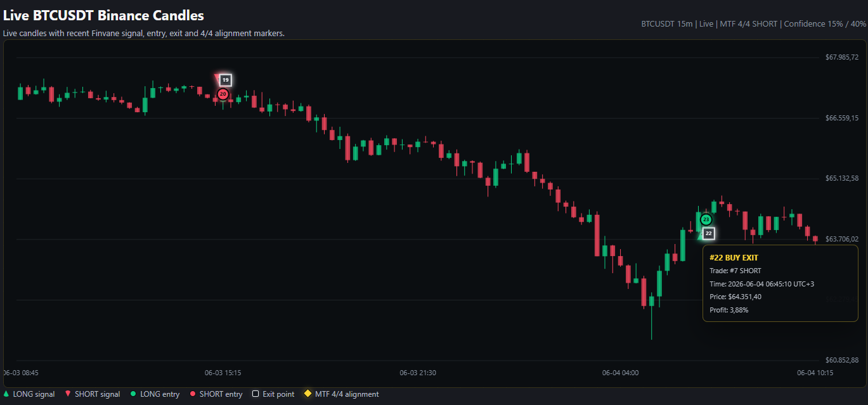Click the LONG signal legend triangle icon
Screen dimensions: 868x405
point(6,394)
